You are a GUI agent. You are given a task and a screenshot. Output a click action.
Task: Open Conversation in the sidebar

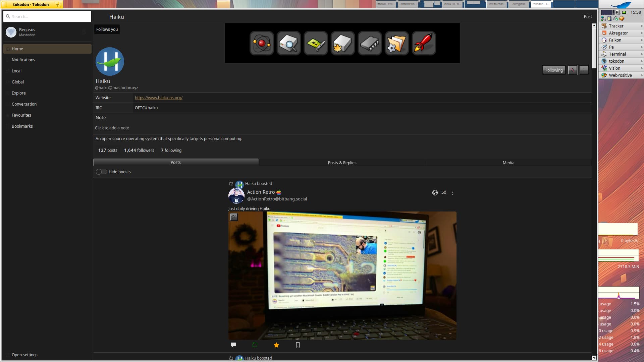pos(47,104)
